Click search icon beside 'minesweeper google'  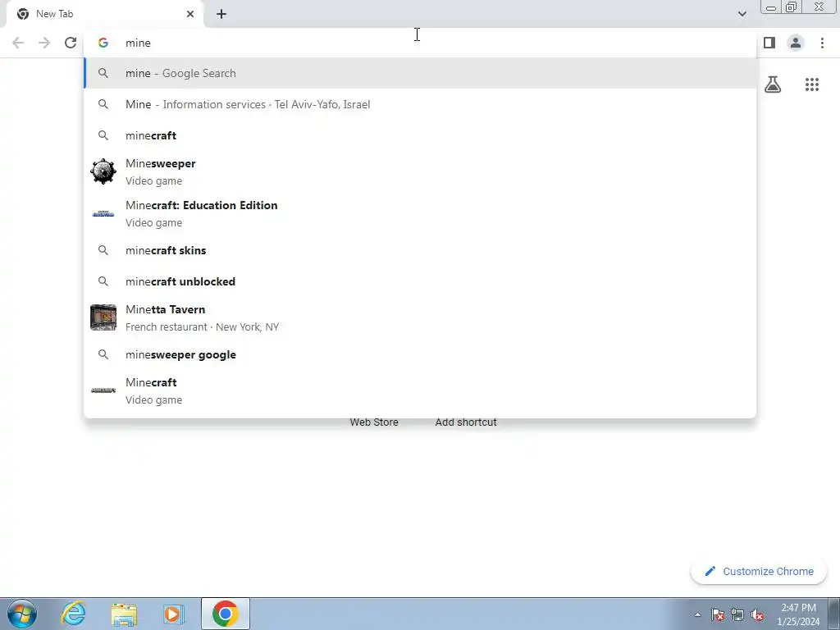point(103,354)
